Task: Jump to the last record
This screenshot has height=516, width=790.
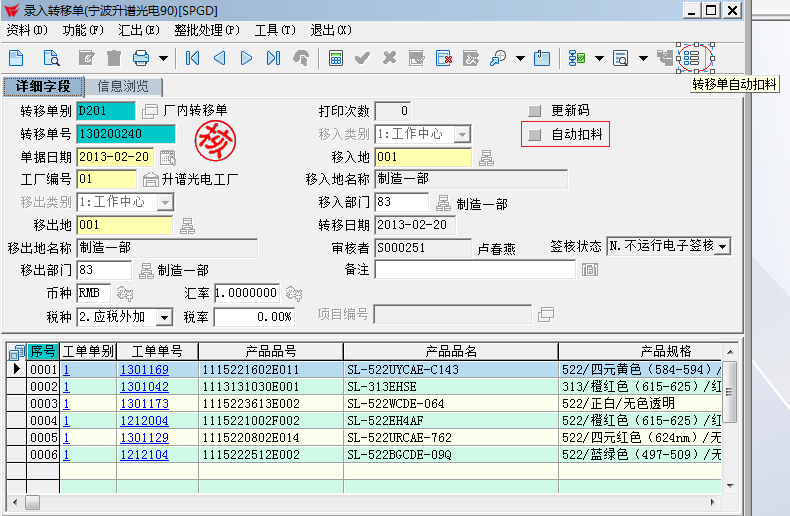Action: tap(273, 58)
